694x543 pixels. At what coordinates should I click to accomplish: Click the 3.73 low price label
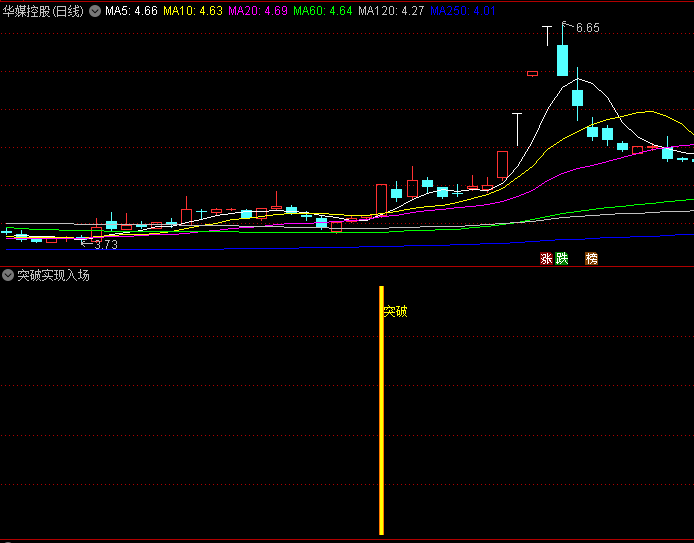click(105, 245)
